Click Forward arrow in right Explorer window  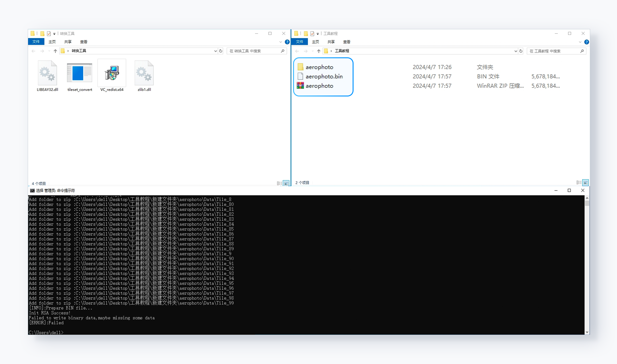[x=306, y=51]
